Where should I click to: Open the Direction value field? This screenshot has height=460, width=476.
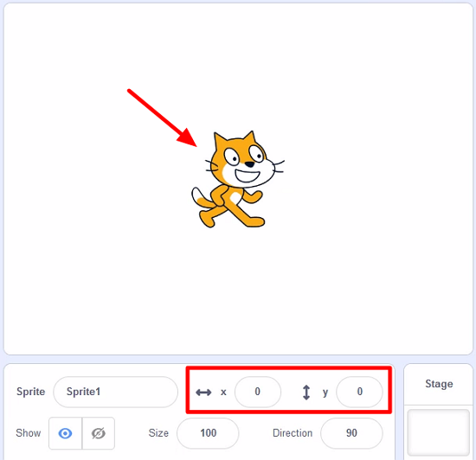351,433
